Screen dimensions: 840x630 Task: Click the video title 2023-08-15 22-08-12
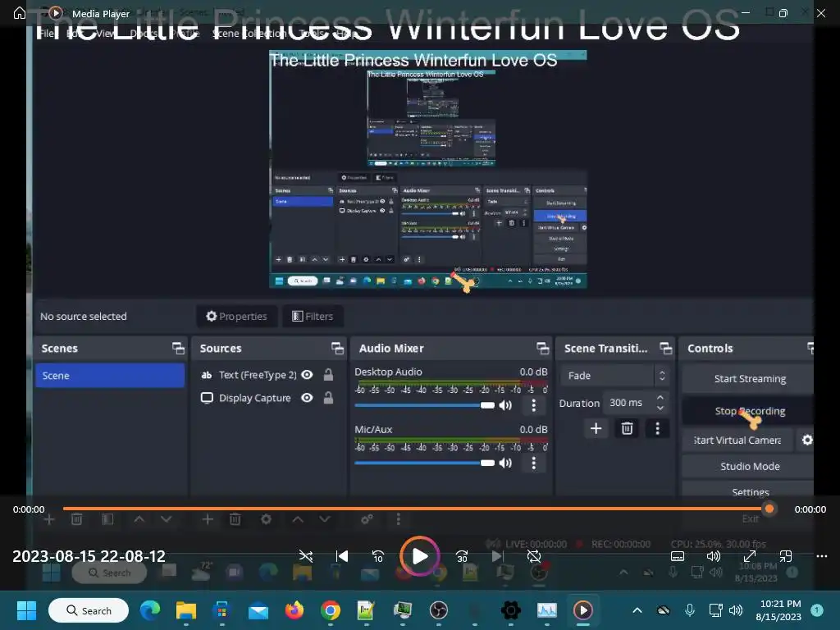pos(89,556)
